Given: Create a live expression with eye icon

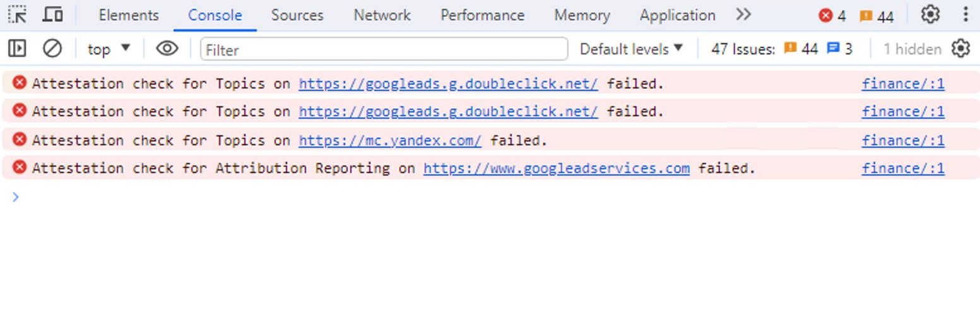Looking at the screenshot, I should click(167, 49).
